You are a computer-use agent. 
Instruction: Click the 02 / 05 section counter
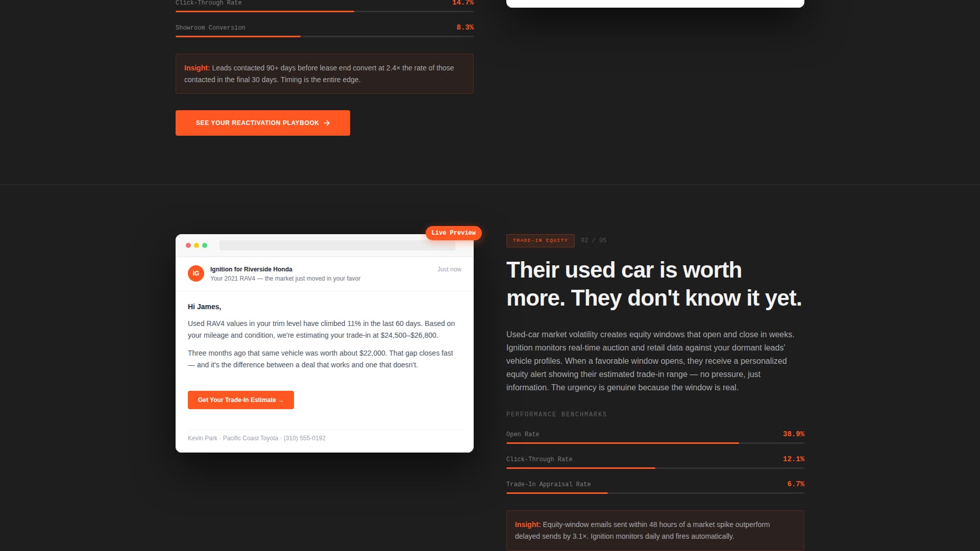tap(594, 240)
